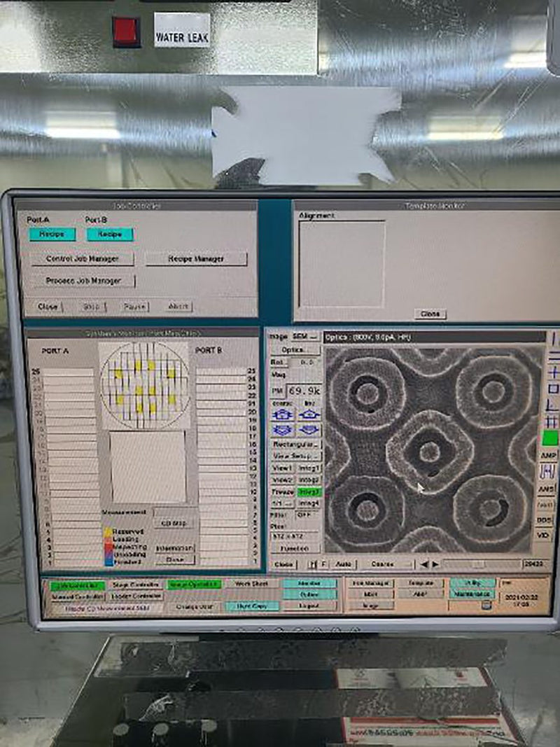Click the fine focus up icon
The height and width of the screenshot is (747, 560).
tap(309, 414)
